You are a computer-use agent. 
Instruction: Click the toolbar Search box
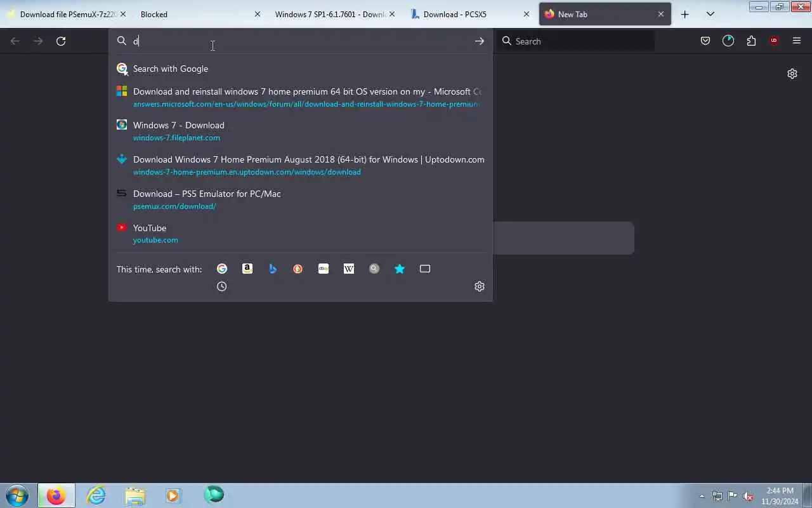pyautogui.click(x=576, y=41)
